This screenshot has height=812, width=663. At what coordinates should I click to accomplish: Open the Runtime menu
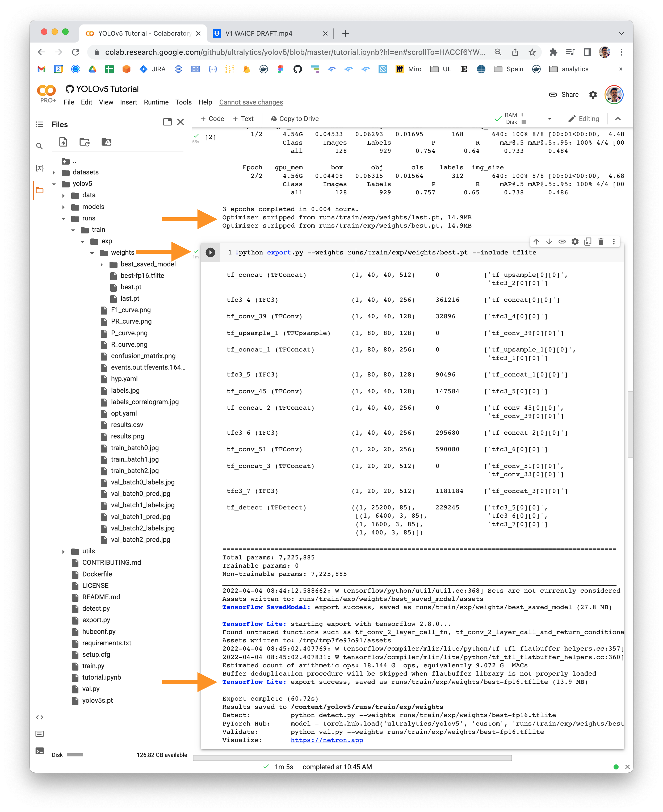tap(156, 102)
